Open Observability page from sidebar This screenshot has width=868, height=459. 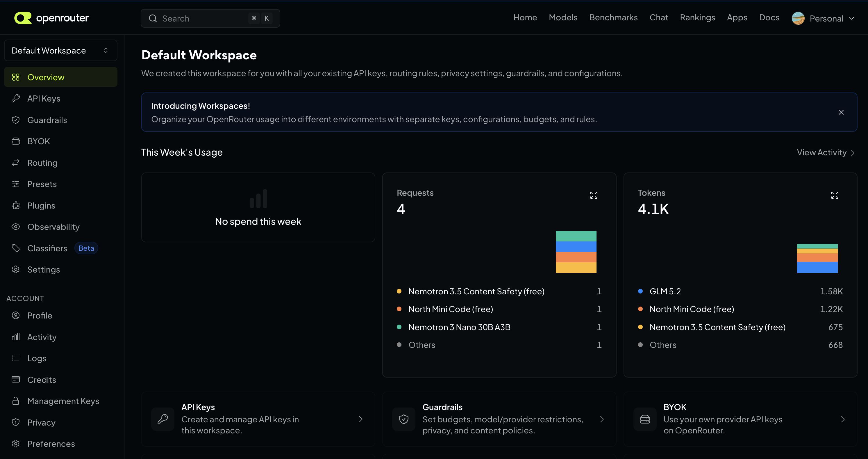(x=61, y=227)
